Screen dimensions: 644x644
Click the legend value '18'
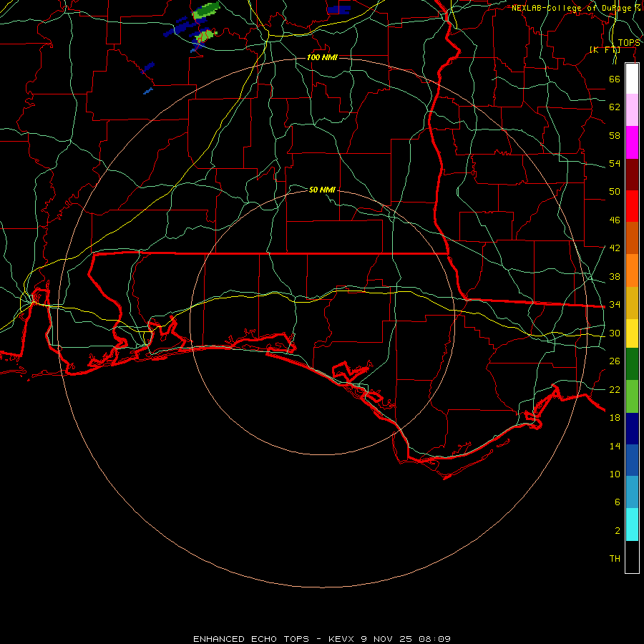(615, 417)
